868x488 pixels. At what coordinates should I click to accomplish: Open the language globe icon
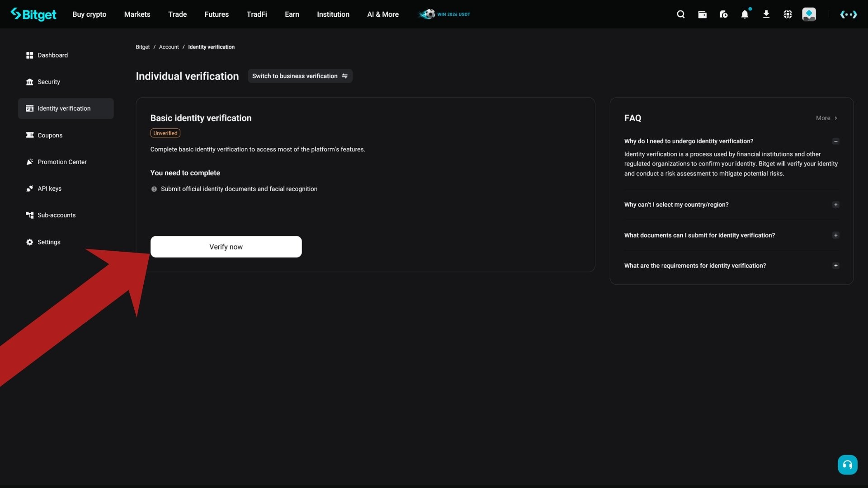pos(788,14)
